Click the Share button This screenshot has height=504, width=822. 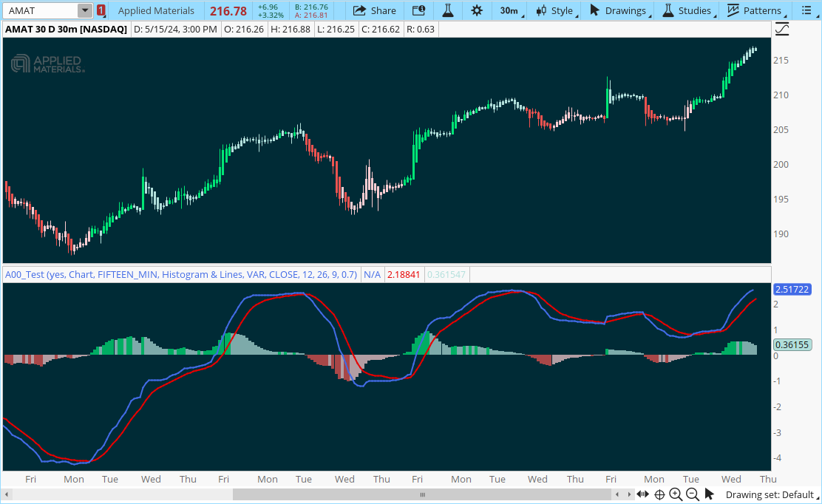point(374,10)
